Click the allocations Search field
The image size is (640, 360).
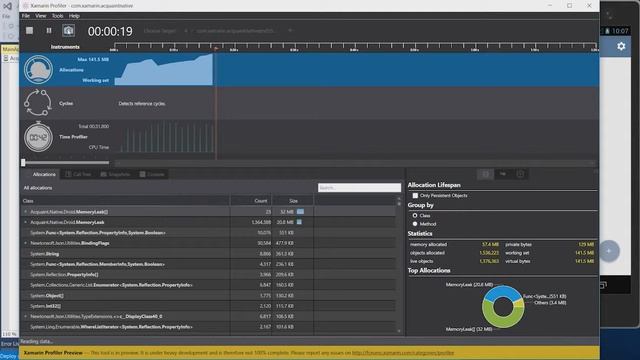point(359,188)
